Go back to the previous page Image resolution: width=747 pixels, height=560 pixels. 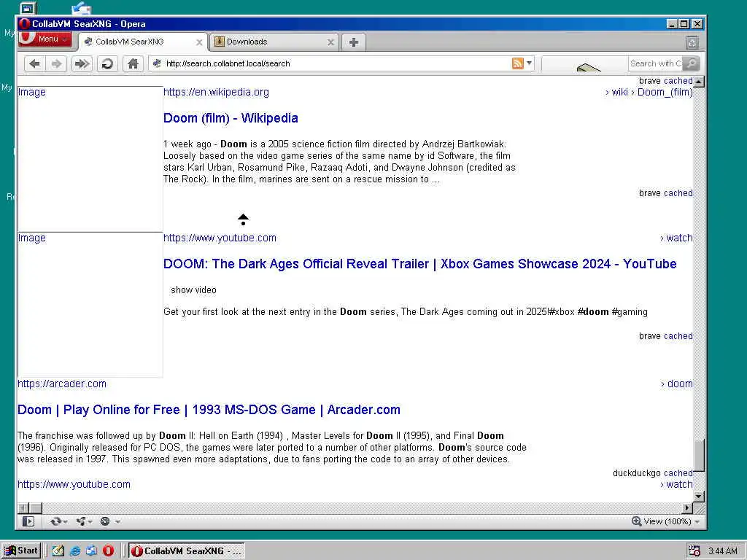coord(34,63)
